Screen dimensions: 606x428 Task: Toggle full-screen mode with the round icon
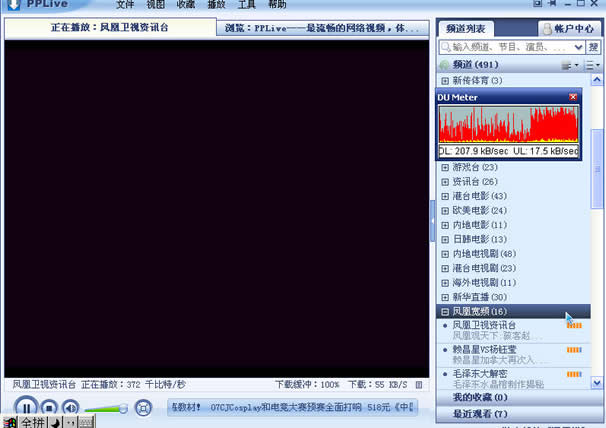[x=143, y=408]
